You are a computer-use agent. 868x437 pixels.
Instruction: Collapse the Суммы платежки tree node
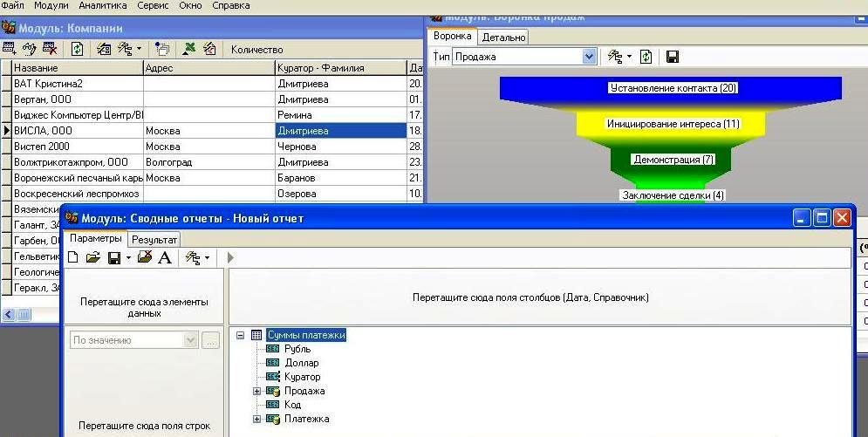click(240, 335)
